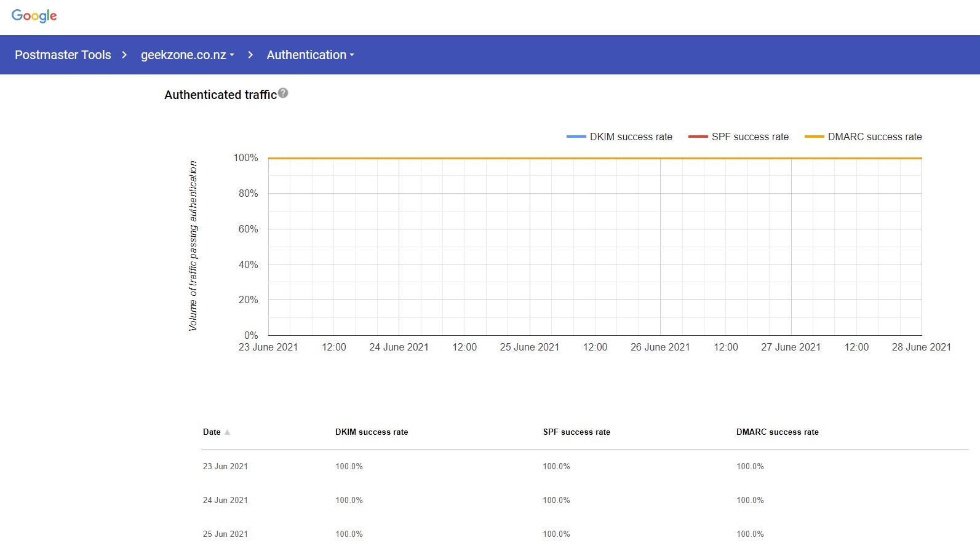Select the 24 Jun 2021 table row
This screenshot has width=980, height=551.
(225, 501)
